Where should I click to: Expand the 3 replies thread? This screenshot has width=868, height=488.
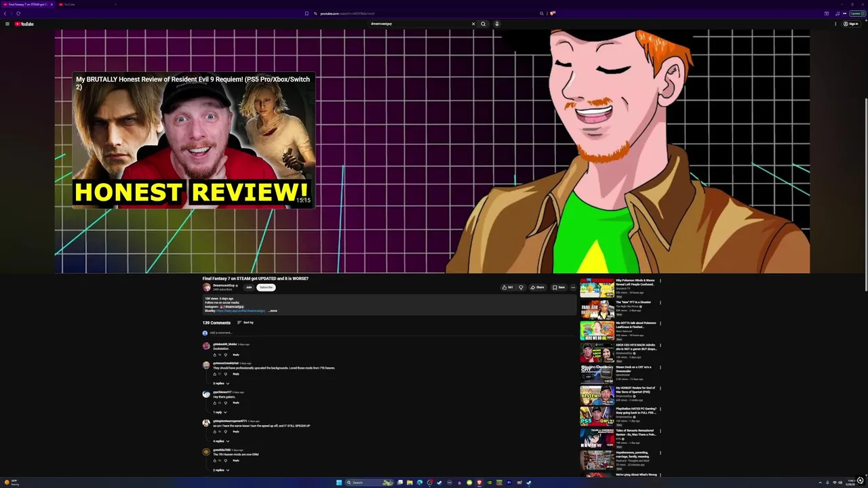click(221, 384)
